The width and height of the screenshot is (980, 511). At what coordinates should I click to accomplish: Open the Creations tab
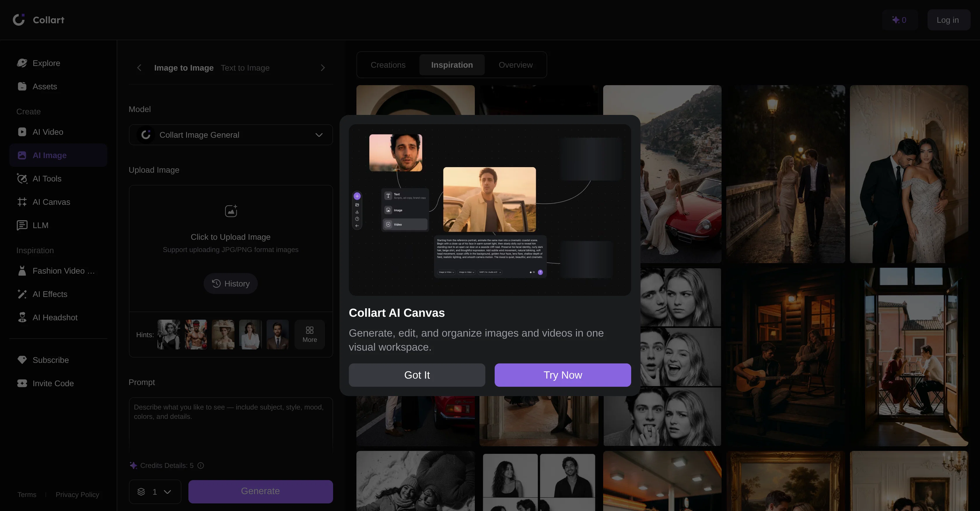pyautogui.click(x=388, y=65)
